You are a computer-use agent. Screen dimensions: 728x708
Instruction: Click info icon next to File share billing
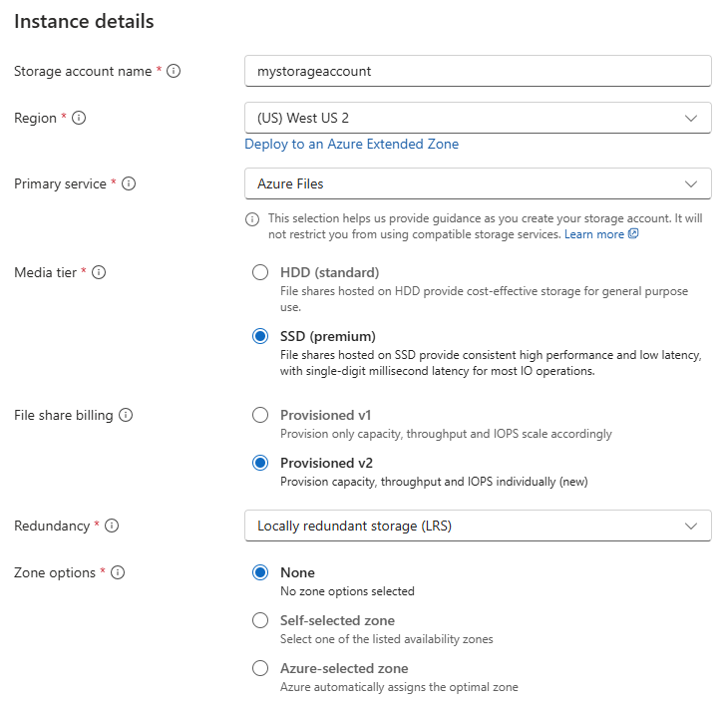[x=126, y=415]
